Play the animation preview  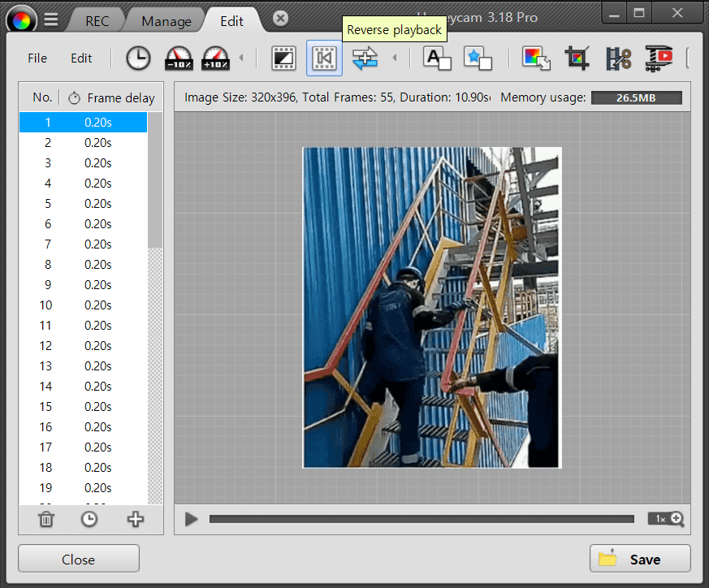click(x=191, y=519)
